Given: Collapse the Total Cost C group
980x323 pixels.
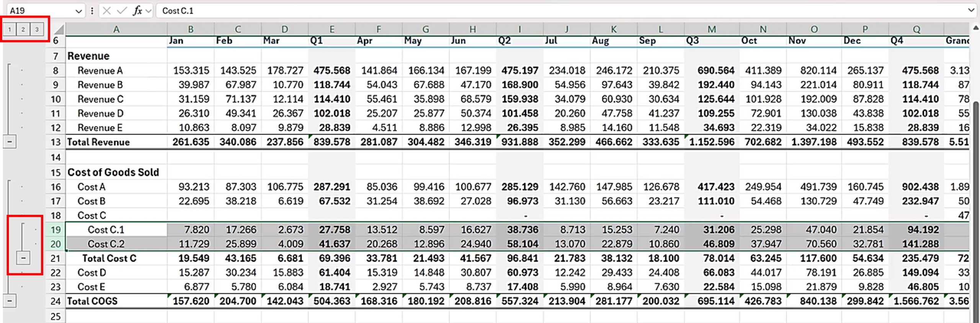Looking at the screenshot, I should click(23, 258).
